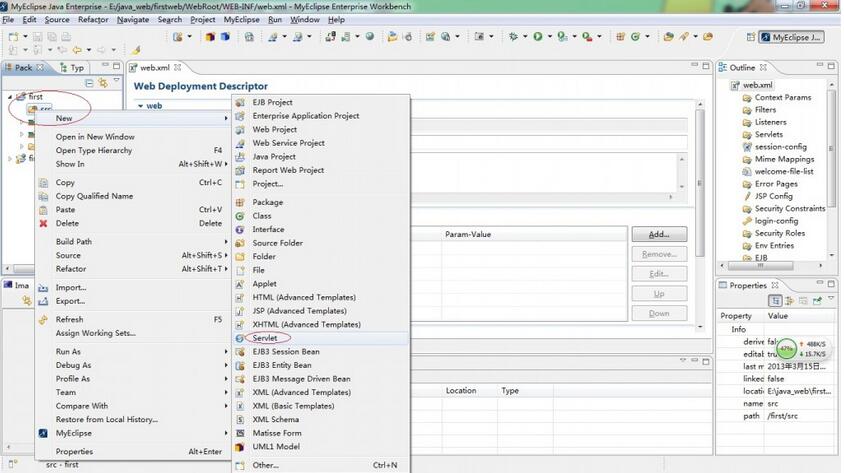This screenshot has width=844, height=473.
Task: Select Refresh in the context menu
Action: pyautogui.click(x=69, y=319)
